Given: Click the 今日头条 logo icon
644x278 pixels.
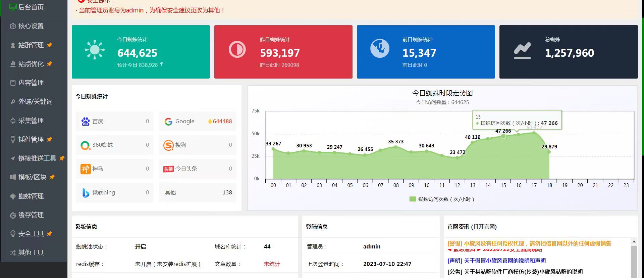Looking at the screenshot, I should (x=168, y=169).
